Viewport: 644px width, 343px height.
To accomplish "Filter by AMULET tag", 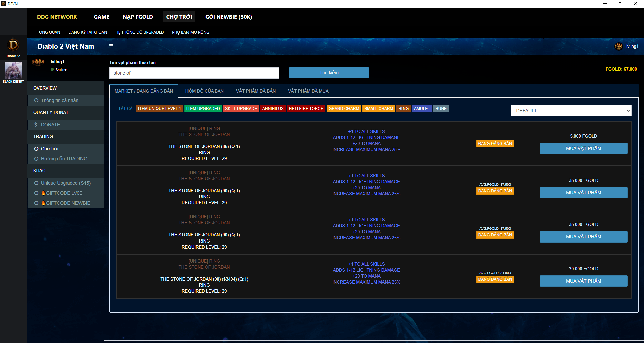I will [x=422, y=109].
